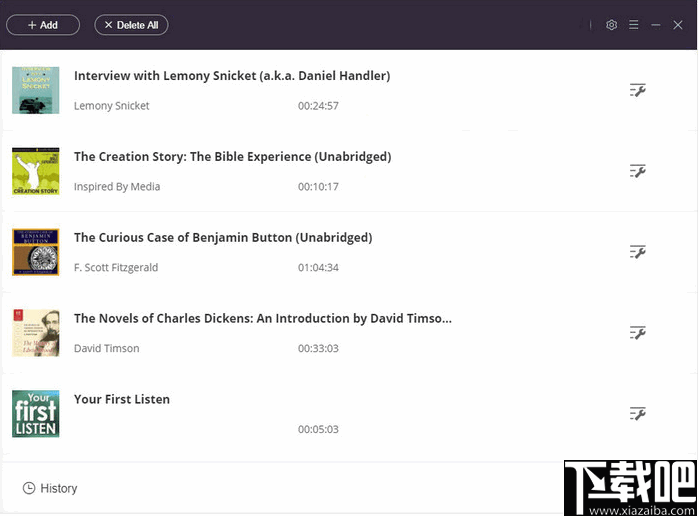Select the Your First Listen cover thumbnail
Viewport: 699px width, 516px height.
(36, 413)
